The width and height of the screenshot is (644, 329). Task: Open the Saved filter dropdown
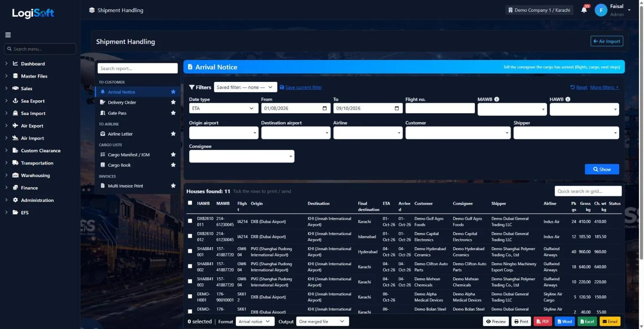coord(245,87)
